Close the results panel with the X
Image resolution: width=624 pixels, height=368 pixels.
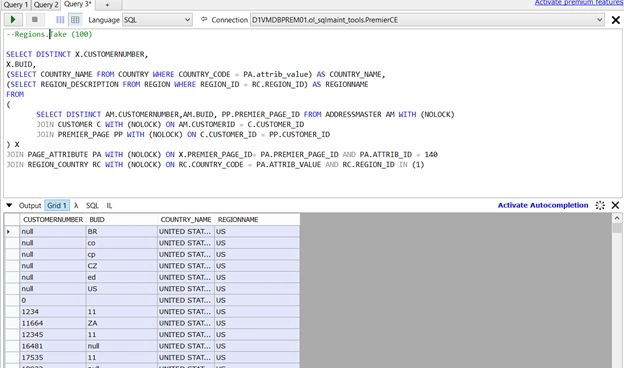[x=615, y=205]
